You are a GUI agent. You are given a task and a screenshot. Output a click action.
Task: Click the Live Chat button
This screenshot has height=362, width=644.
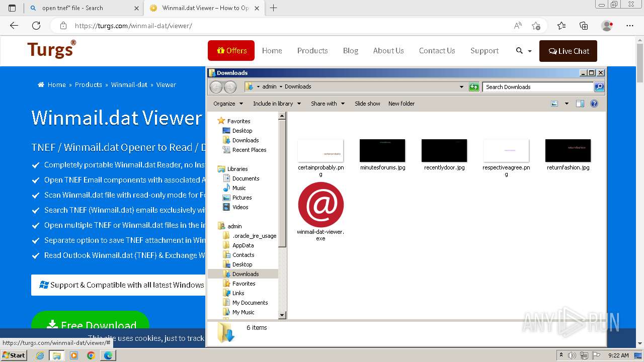coord(569,51)
